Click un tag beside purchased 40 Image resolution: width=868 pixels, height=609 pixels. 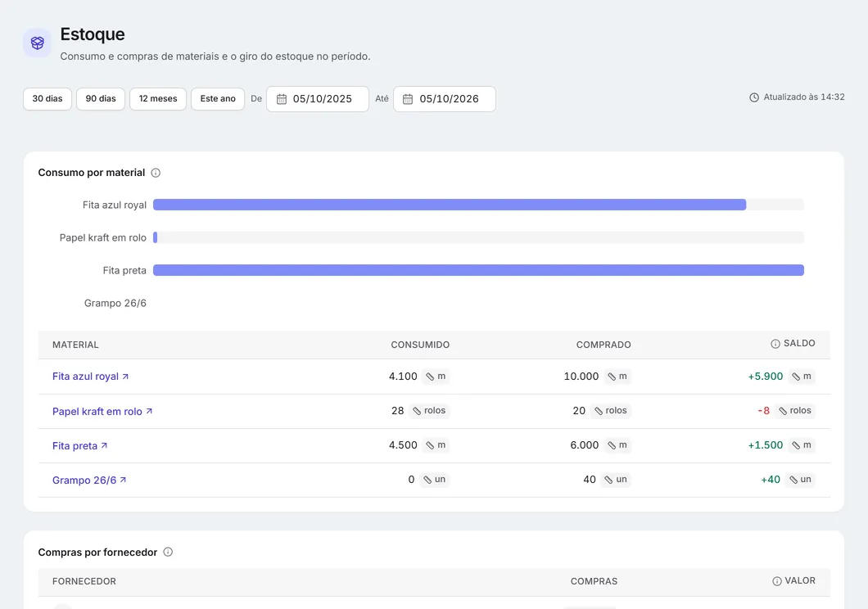(616, 479)
